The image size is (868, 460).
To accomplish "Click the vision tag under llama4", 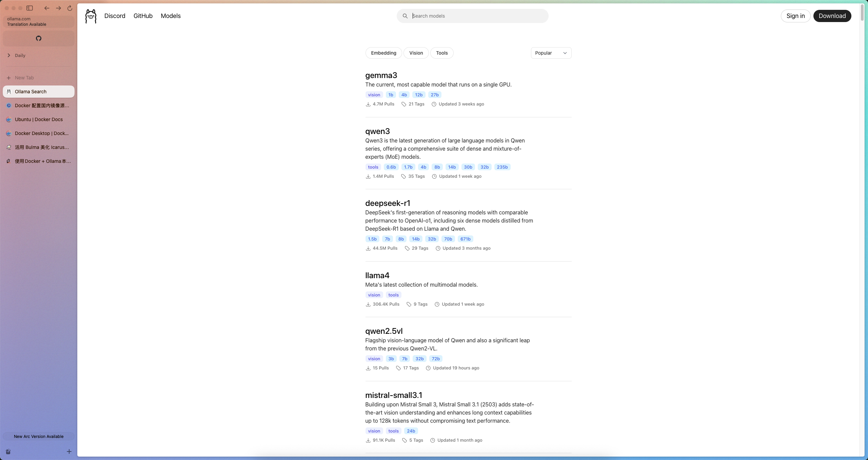I will (x=374, y=295).
